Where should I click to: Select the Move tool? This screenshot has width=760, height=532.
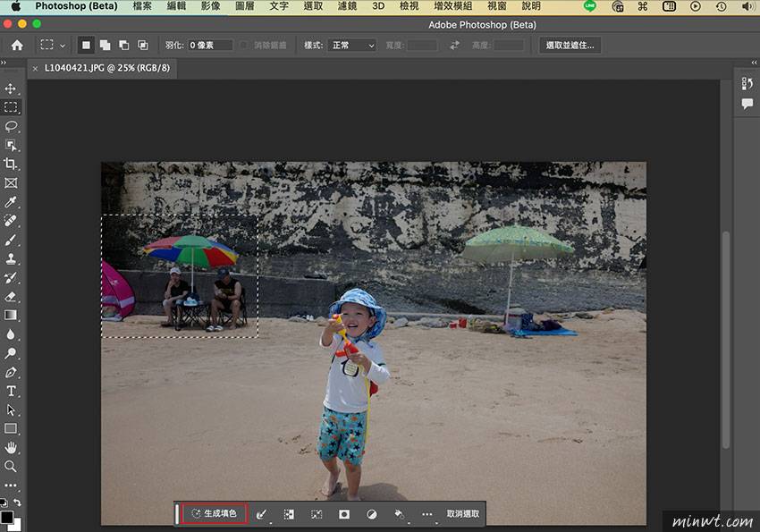pyautogui.click(x=12, y=88)
